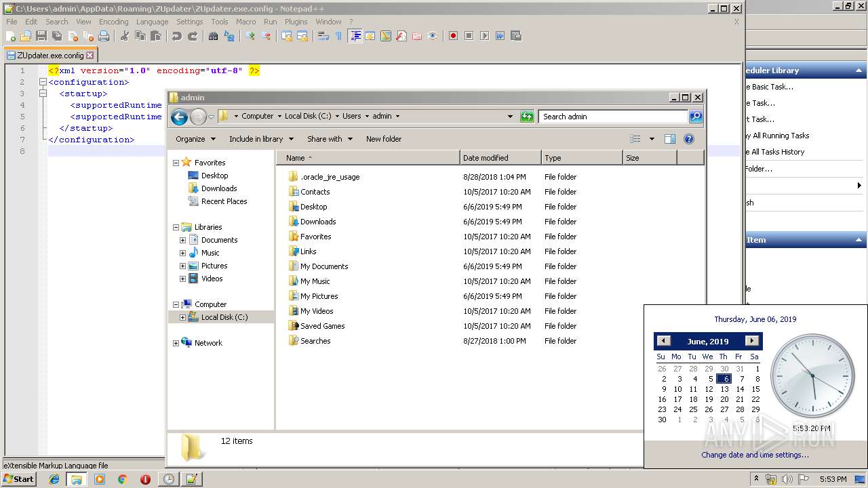Select the ZUpdater.exe.config tab
This screenshot has height=488, width=868.
tap(50, 56)
